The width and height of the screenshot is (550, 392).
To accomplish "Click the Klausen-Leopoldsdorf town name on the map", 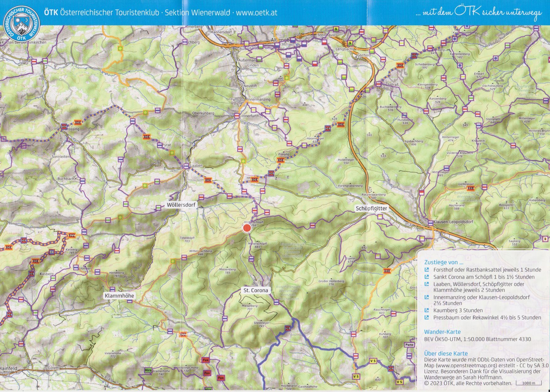I will (x=453, y=222).
